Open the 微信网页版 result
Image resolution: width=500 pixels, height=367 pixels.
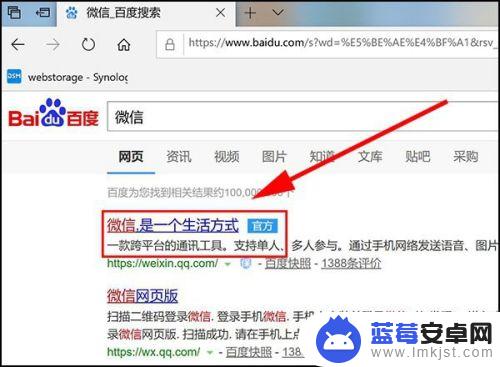coord(142,296)
